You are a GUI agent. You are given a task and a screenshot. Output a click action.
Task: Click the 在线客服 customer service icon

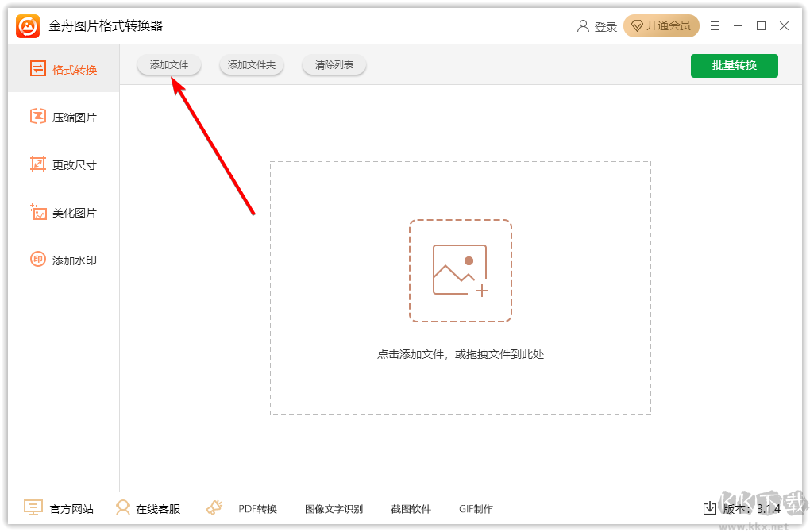pyautogui.click(x=123, y=508)
